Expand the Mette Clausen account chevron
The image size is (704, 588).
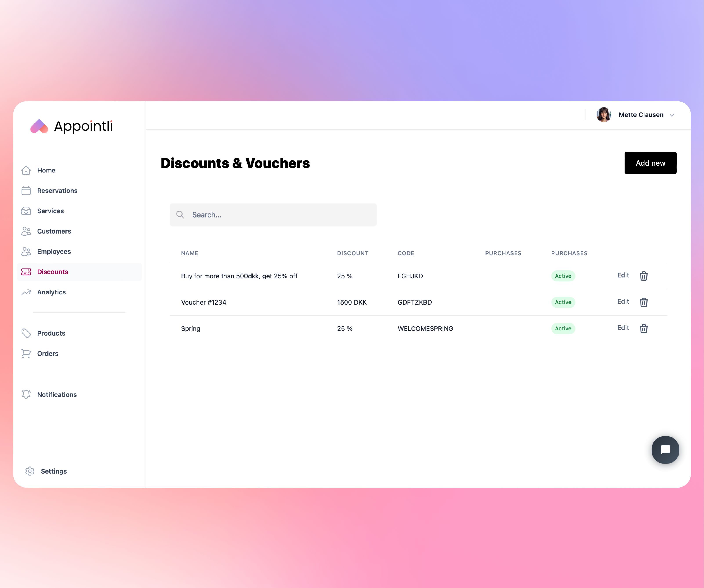coord(672,115)
